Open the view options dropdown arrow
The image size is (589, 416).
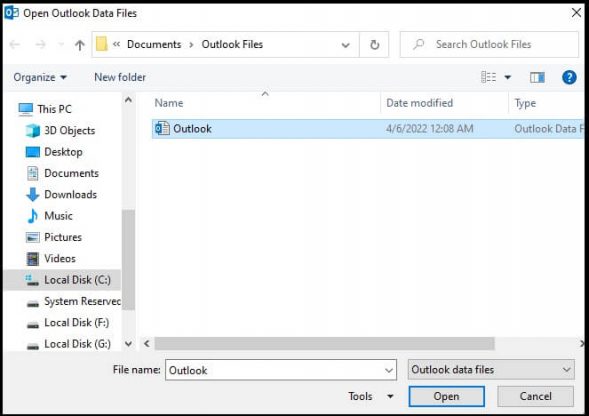tap(507, 77)
